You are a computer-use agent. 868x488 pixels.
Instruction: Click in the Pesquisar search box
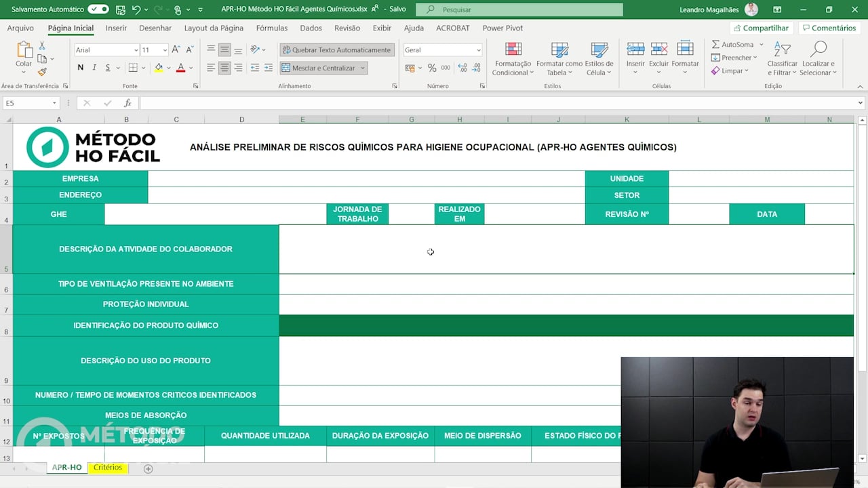tap(519, 9)
